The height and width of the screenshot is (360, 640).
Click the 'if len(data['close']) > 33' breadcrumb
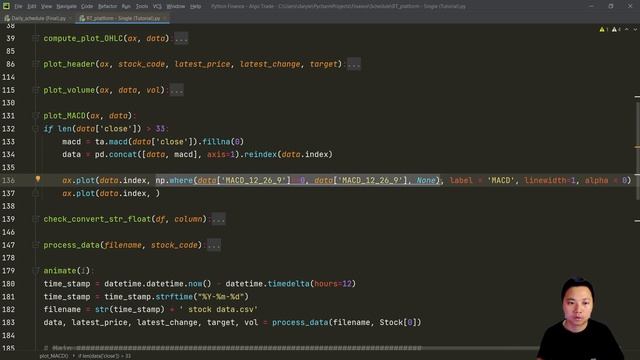(x=104, y=356)
